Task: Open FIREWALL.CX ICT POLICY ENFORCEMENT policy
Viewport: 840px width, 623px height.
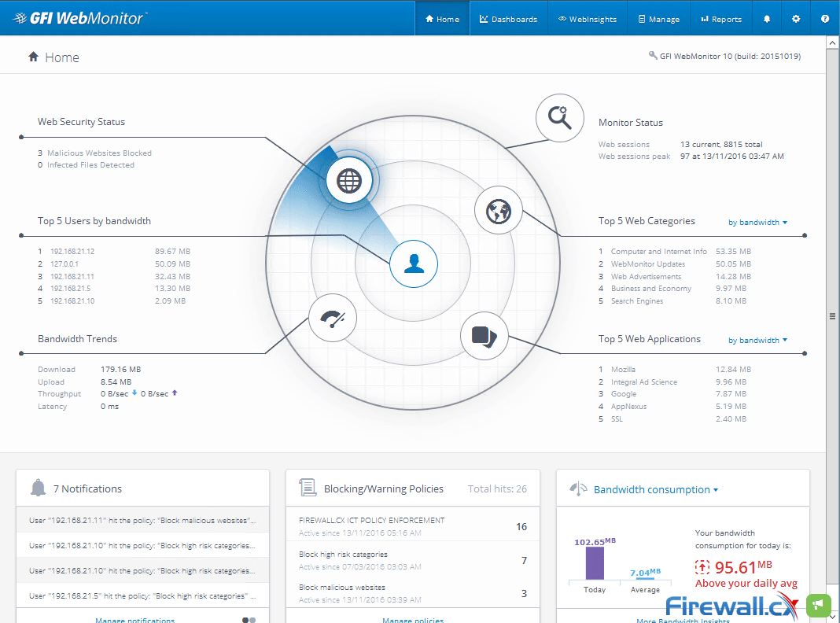Action: coord(412,526)
